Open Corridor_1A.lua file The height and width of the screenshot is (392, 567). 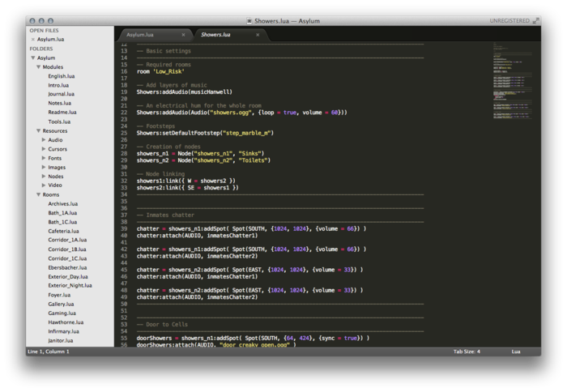click(67, 240)
